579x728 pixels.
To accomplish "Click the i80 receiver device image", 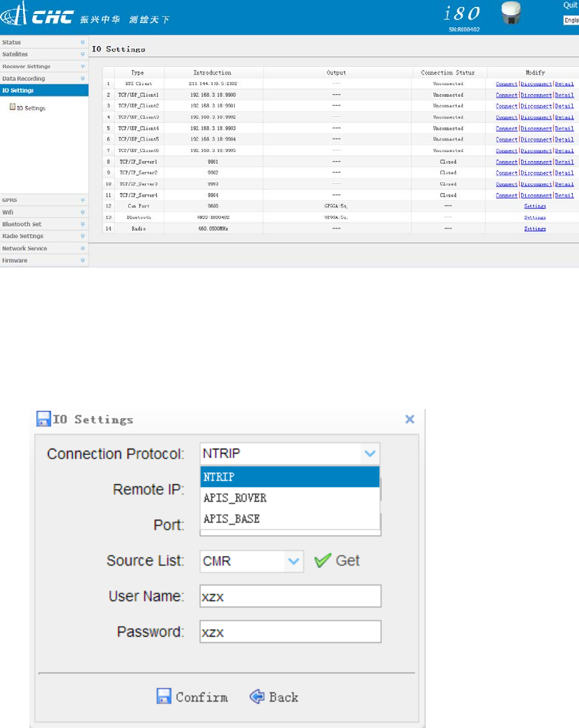I will click(x=511, y=13).
